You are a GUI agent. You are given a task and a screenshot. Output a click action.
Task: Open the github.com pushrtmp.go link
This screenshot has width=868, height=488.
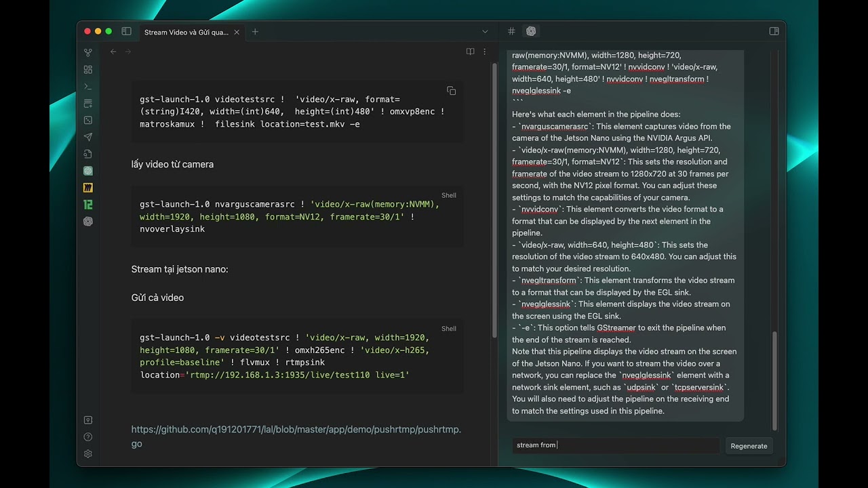click(296, 436)
